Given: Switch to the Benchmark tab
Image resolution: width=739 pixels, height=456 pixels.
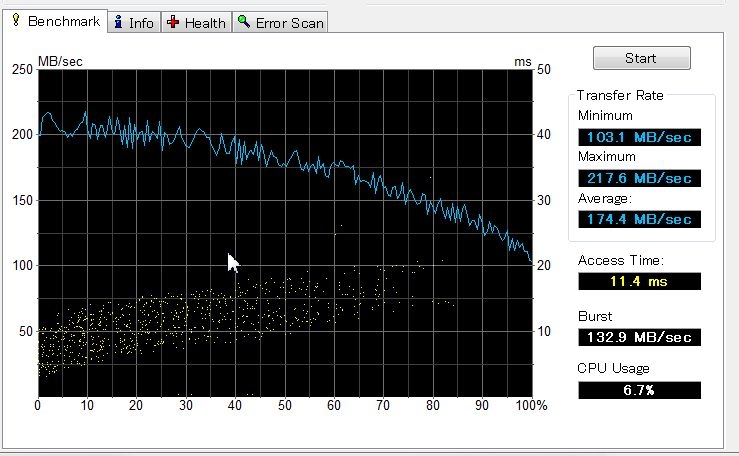Looking at the screenshot, I should click(55, 21).
